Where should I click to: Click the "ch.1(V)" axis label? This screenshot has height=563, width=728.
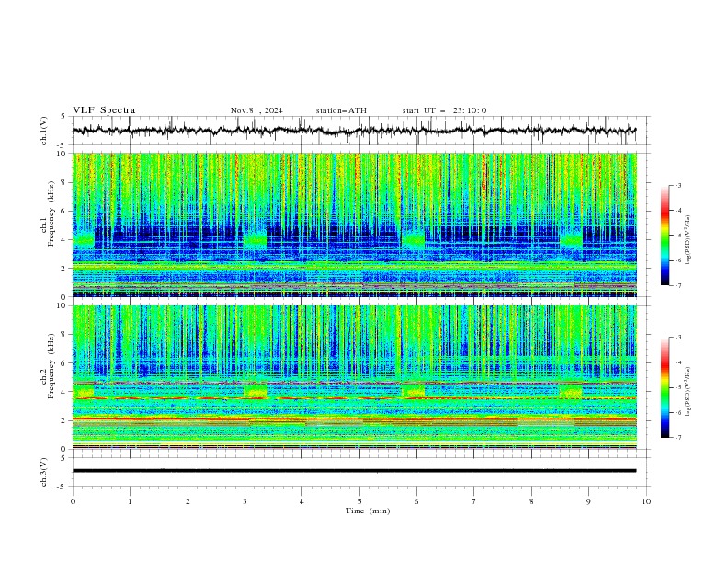44,131
